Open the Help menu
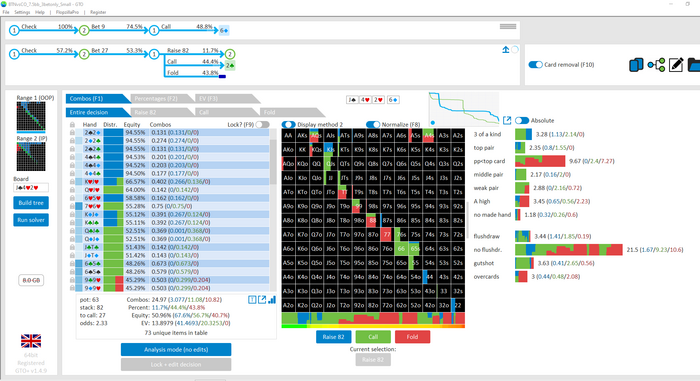Viewport: 700px width, 381px height. tap(40, 12)
